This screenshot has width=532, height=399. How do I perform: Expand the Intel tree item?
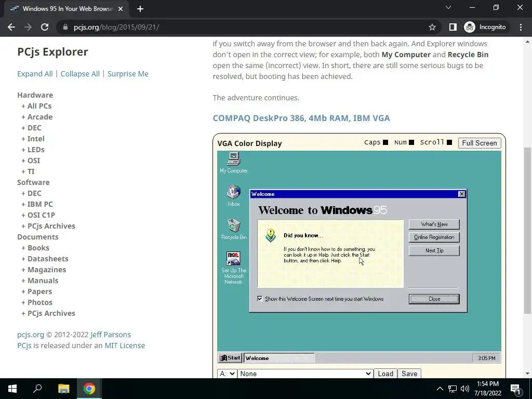coord(33,138)
